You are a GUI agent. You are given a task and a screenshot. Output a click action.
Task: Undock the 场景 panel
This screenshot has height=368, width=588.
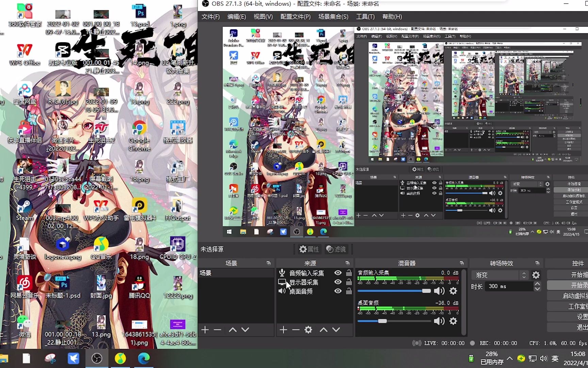[268, 263]
